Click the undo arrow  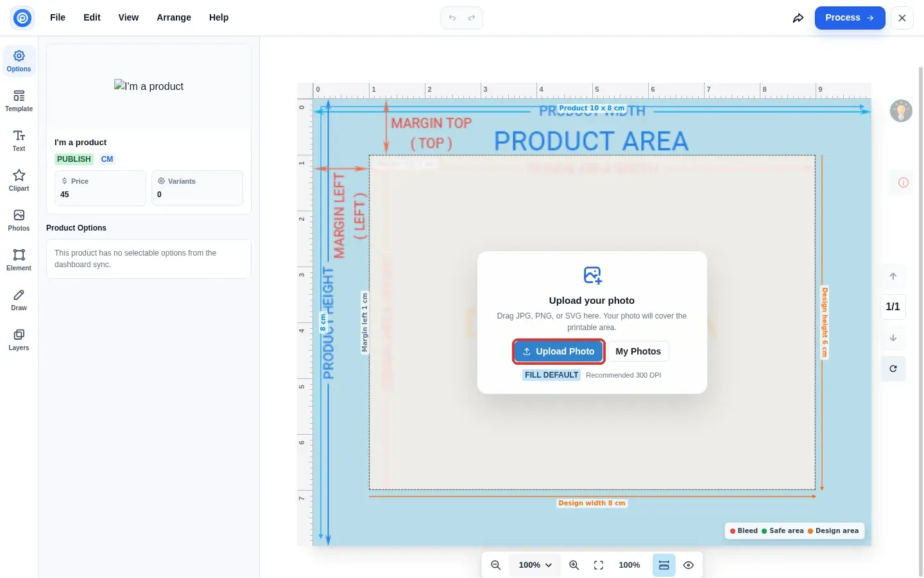click(452, 18)
